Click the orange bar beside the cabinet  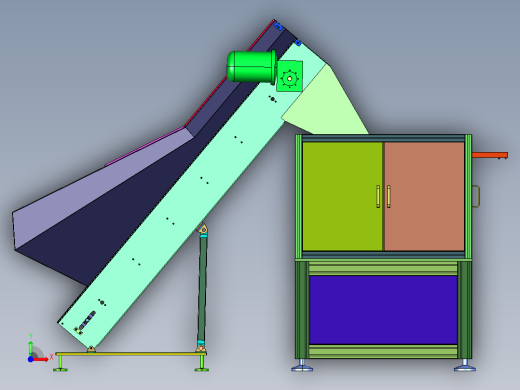[490, 155]
